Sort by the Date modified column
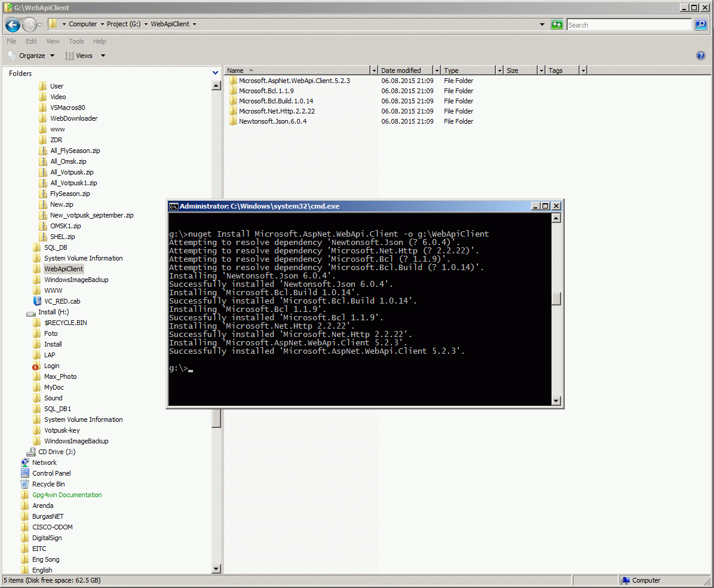This screenshot has height=588, width=714. pos(405,70)
